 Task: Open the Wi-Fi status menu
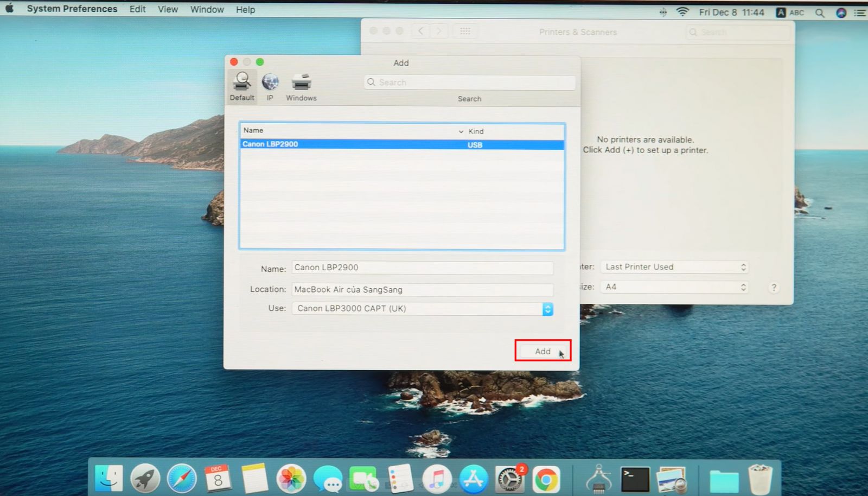click(x=682, y=12)
